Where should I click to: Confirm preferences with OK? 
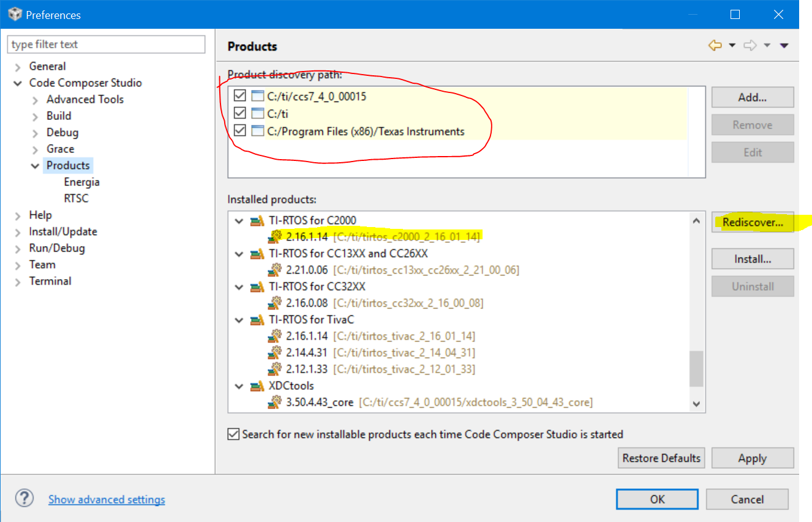click(x=657, y=499)
